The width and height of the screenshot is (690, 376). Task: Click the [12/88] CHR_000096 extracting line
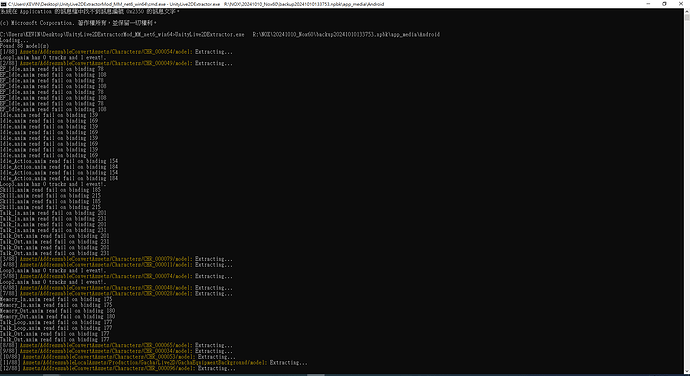(117, 368)
